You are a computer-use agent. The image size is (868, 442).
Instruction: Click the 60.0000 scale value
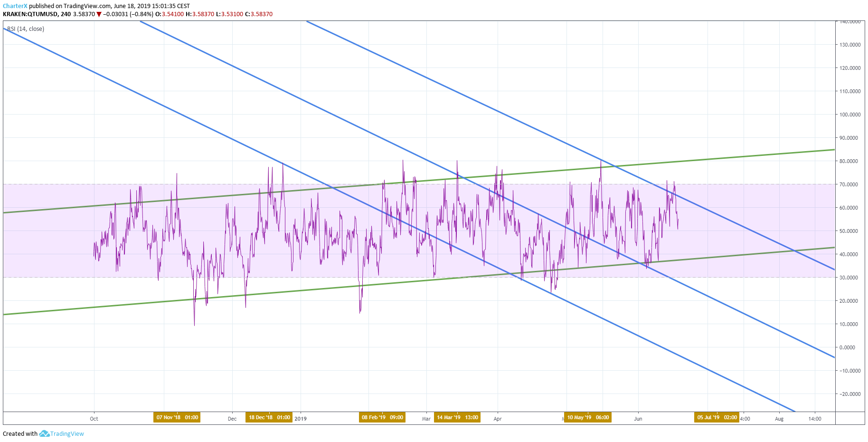pos(849,208)
